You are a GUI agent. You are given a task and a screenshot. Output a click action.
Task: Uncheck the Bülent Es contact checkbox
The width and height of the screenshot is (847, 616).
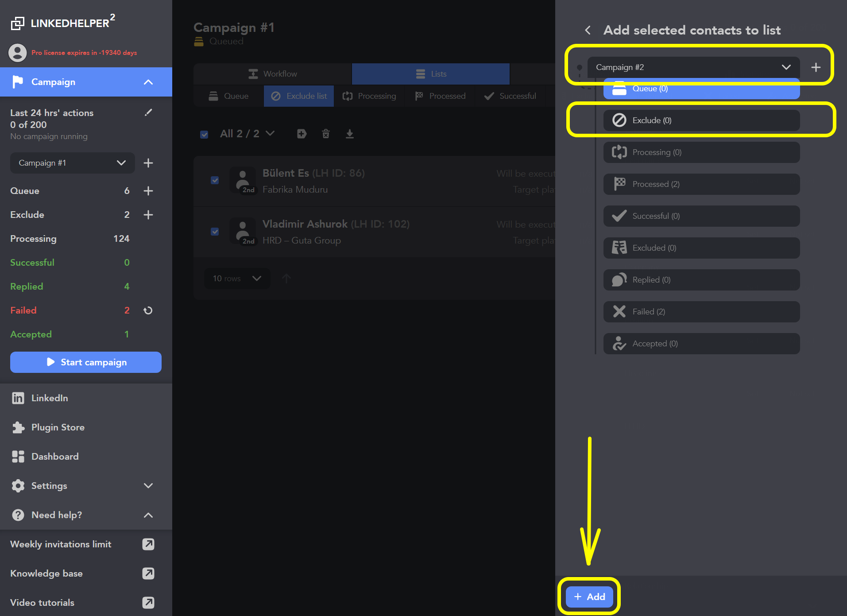point(215,180)
